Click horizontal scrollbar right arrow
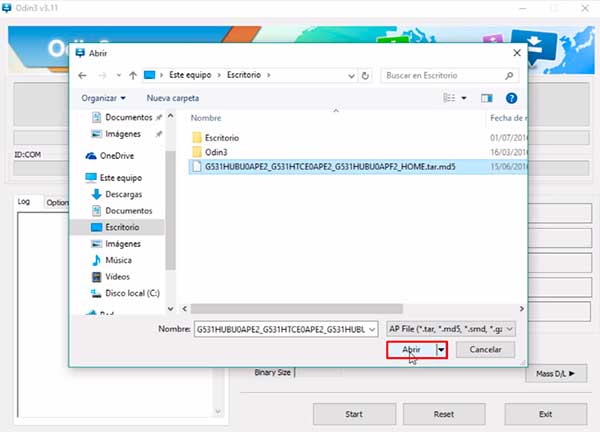This screenshot has width=600, height=432. 522,309
